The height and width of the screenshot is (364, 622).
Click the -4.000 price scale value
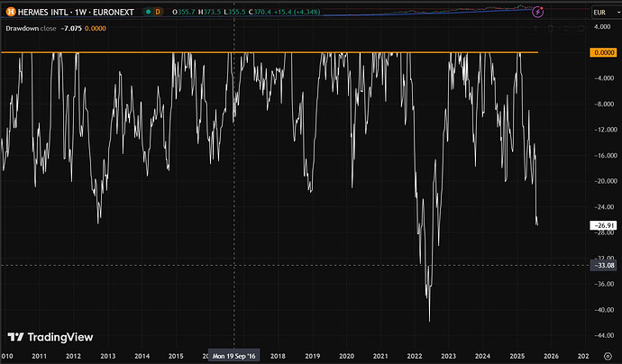pos(603,78)
